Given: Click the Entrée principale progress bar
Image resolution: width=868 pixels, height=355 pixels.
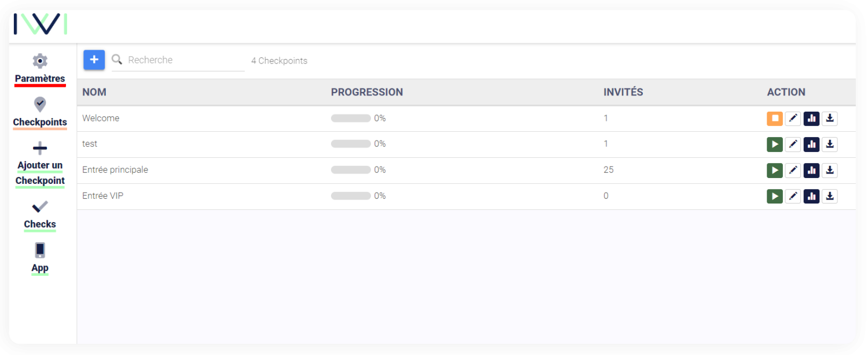Looking at the screenshot, I should point(351,170).
